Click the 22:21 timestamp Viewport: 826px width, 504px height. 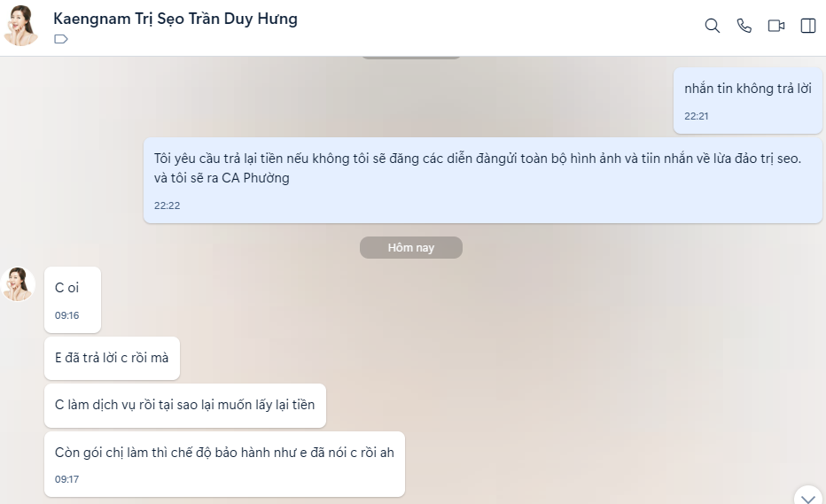coord(697,116)
